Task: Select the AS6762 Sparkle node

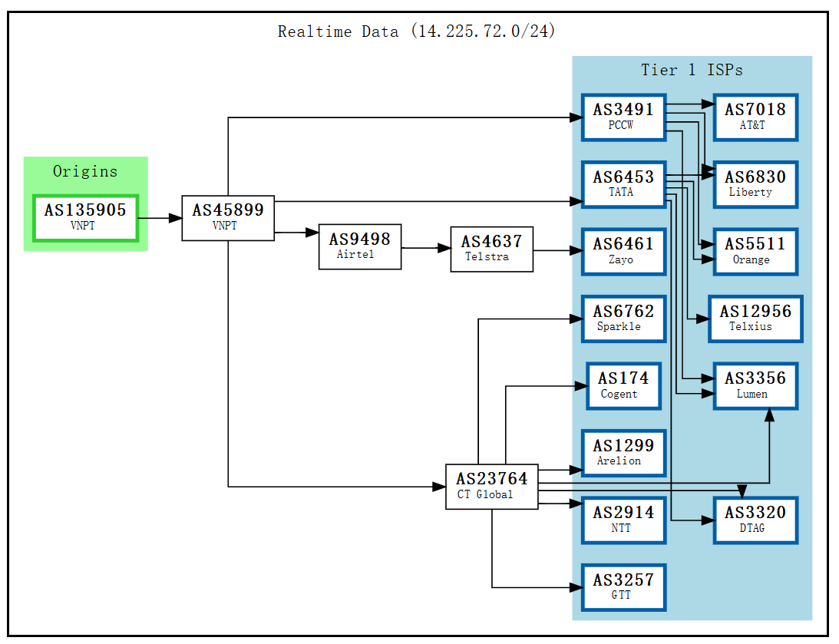Action: (x=623, y=319)
